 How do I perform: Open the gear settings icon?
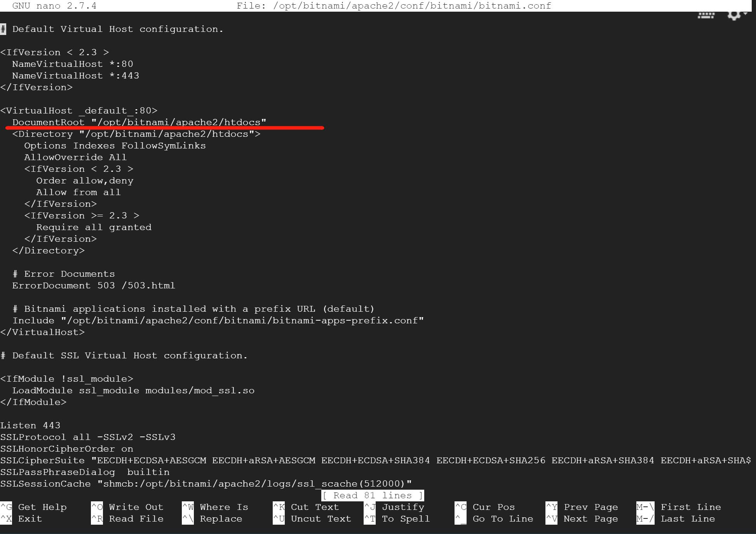tap(733, 15)
